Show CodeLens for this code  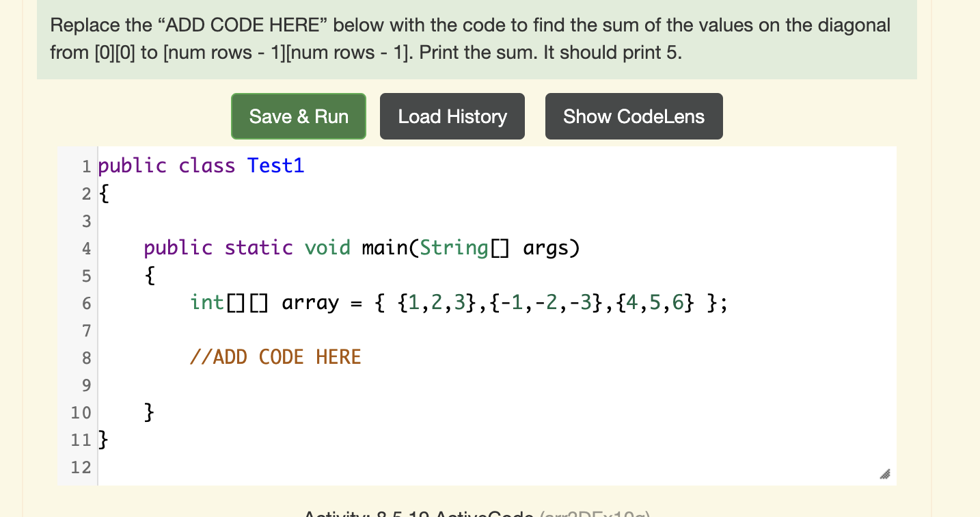tap(634, 116)
